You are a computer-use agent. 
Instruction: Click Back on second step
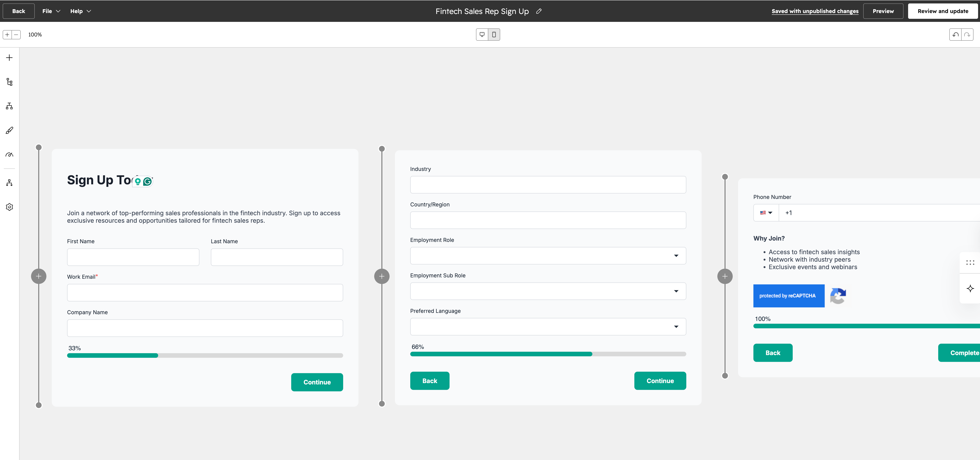click(429, 381)
